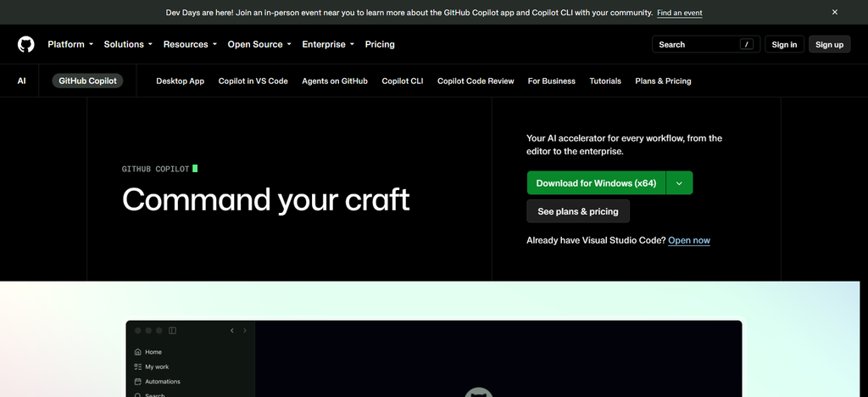Click the 'GITHUB COPILOT' eyebrow label
This screenshot has height=397, width=868.
pos(156,169)
